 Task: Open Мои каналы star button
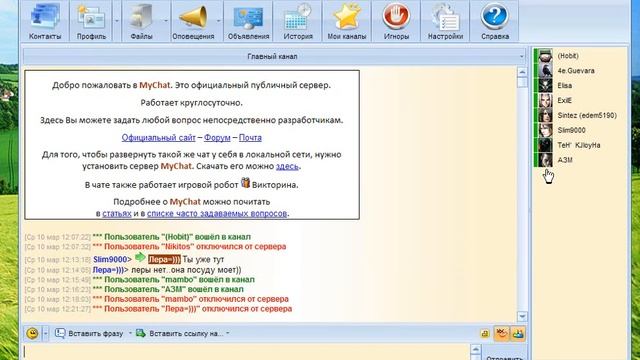click(347, 21)
